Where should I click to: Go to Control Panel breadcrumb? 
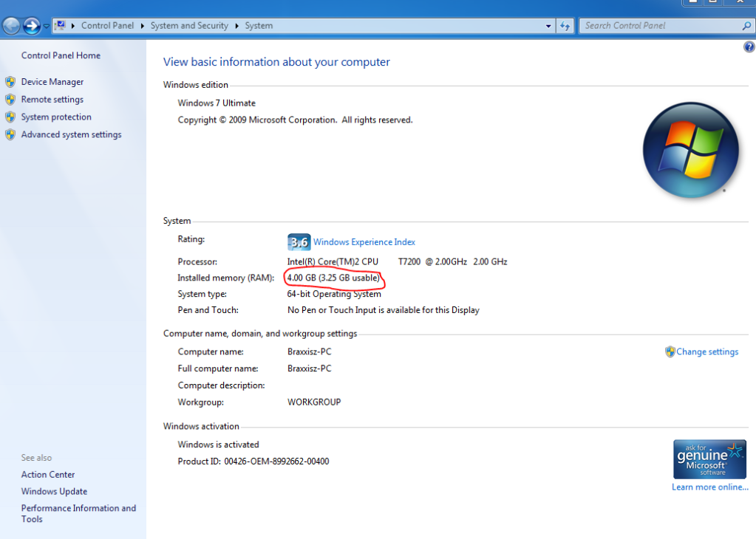(107, 26)
